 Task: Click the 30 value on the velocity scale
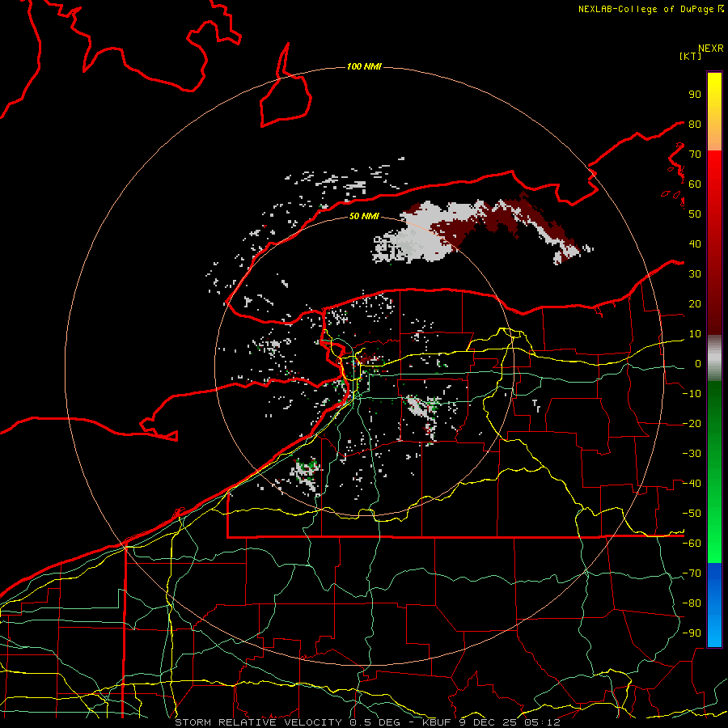point(695,274)
